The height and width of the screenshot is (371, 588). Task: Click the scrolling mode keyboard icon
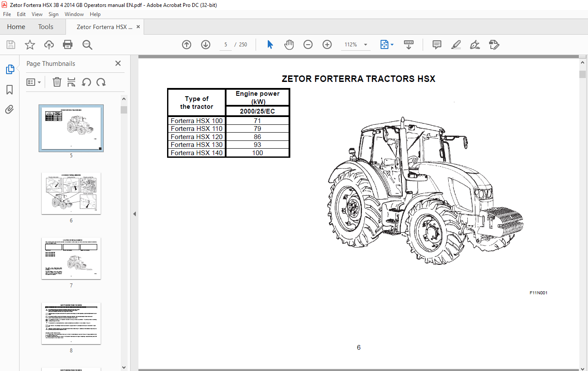[408, 45]
